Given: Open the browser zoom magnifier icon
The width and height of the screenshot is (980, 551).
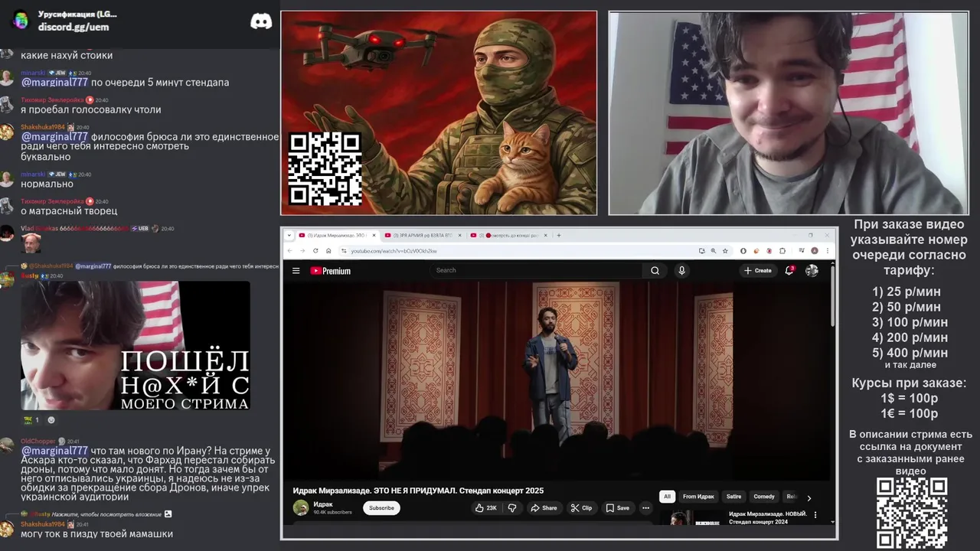Looking at the screenshot, I should (x=713, y=250).
